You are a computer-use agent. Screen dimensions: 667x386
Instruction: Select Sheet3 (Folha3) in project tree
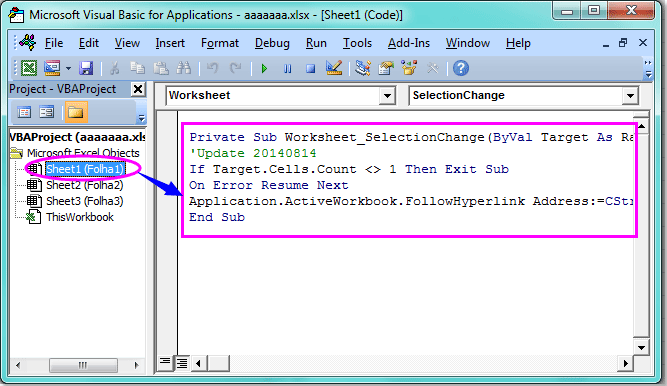(x=85, y=201)
